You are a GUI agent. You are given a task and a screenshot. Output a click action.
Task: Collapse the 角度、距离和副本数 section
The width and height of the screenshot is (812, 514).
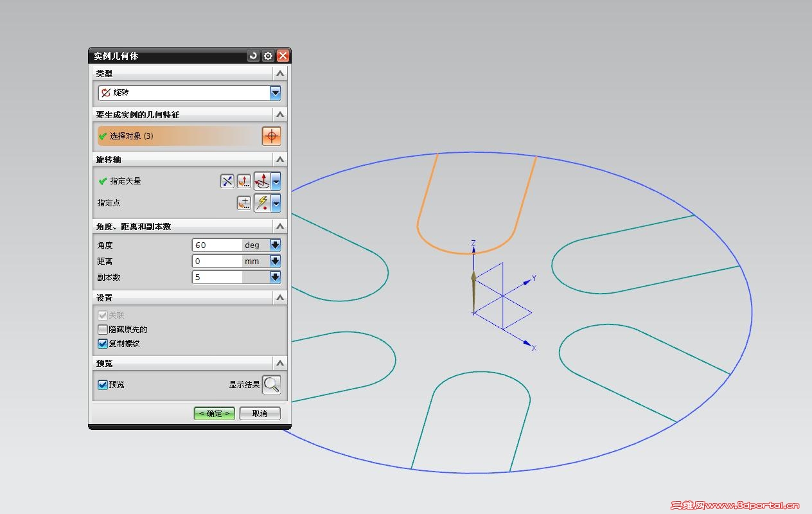pyautogui.click(x=279, y=227)
